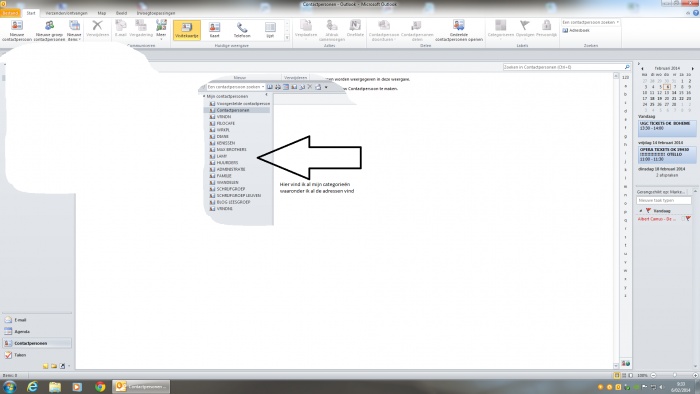Switch view to Visitekaartje

pos(187,30)
